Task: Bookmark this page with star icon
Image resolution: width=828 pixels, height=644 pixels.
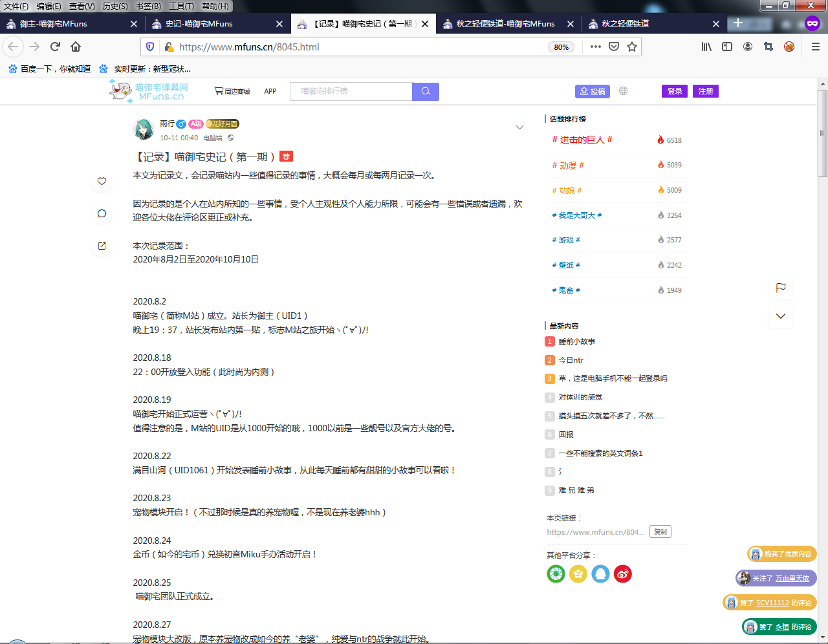Action: click(x=632, y=47)
